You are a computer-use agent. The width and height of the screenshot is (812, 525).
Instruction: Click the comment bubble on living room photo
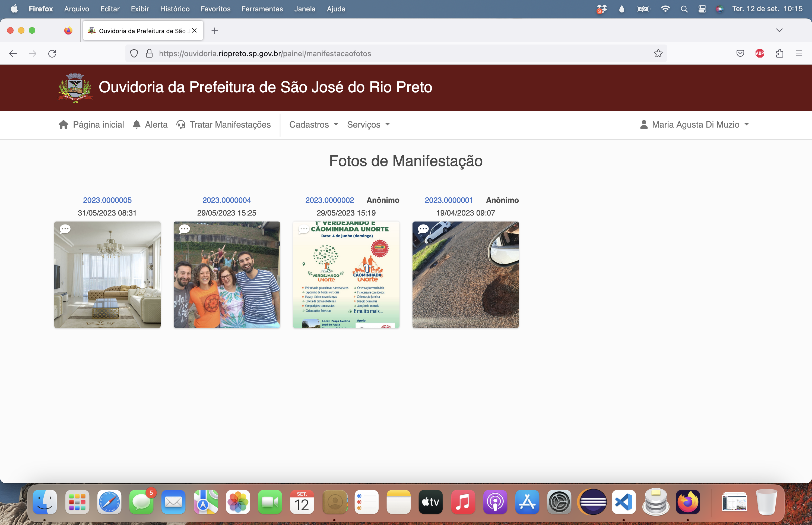65,229
